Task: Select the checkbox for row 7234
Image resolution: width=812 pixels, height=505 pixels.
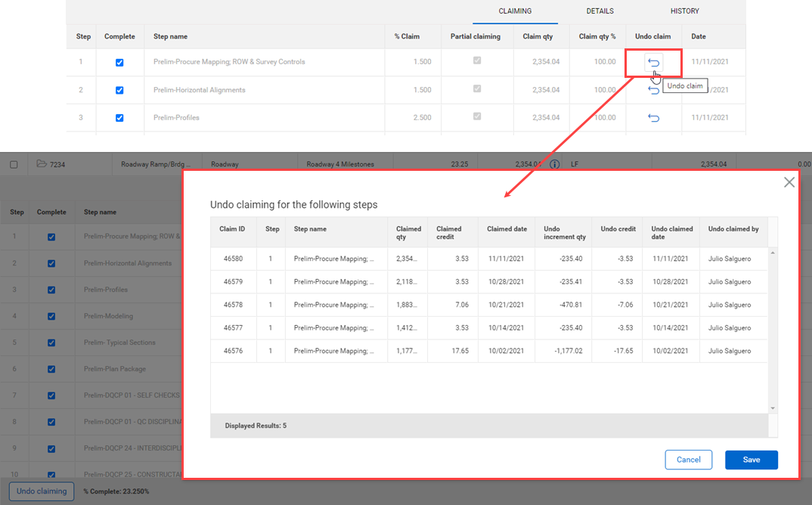Action: click(14, 165)
